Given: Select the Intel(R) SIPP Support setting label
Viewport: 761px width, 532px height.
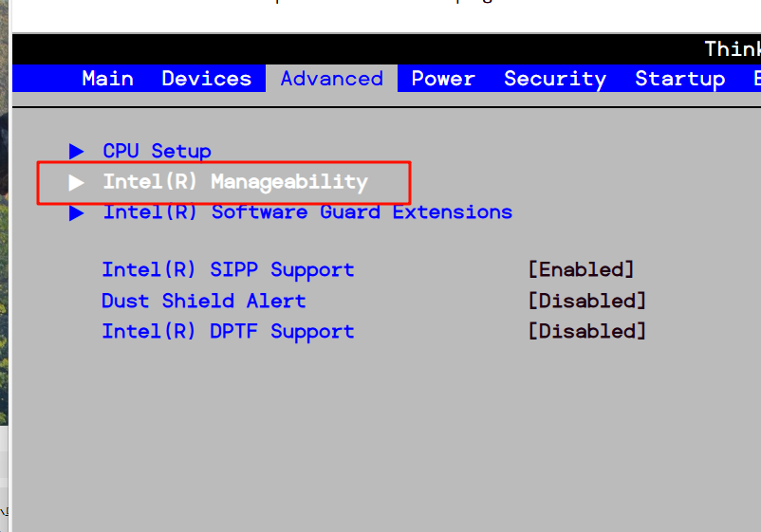Looking at the screenshot, I should (x=228, y=269).
